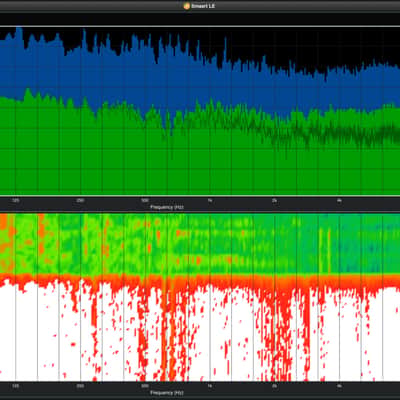Click the 1k label on upper RTA axis
Viewport: 400px width, 400px height.
[x=210, y=200]
